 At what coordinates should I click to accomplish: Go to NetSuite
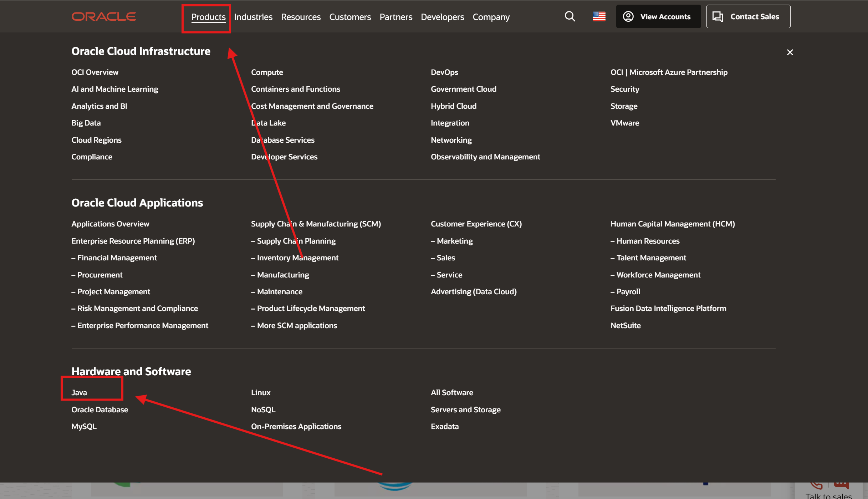[626, 325]
